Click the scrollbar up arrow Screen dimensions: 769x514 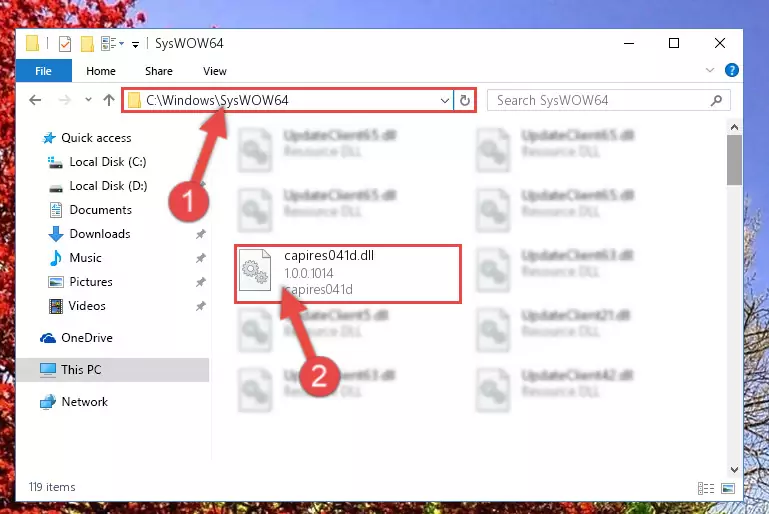click(x=734, y=128)
